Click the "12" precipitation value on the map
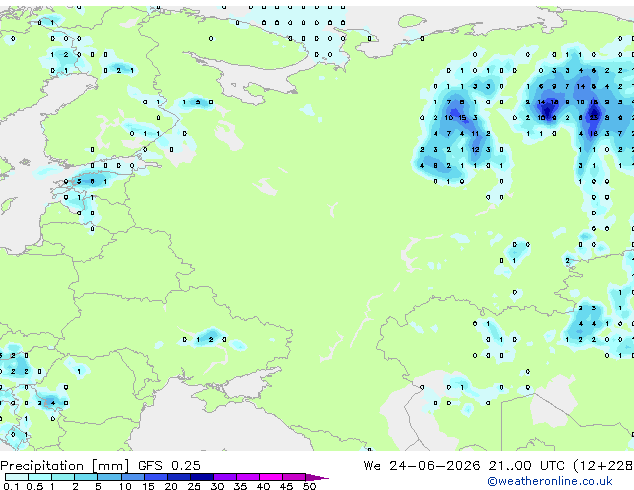This screenshot has width=634, height=490. 475,150
